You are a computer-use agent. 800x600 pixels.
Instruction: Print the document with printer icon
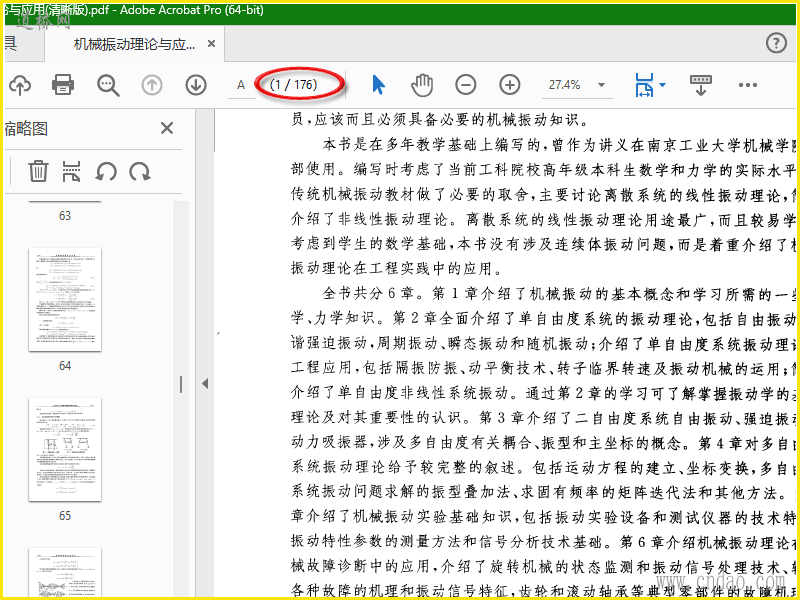coord(63,85)
